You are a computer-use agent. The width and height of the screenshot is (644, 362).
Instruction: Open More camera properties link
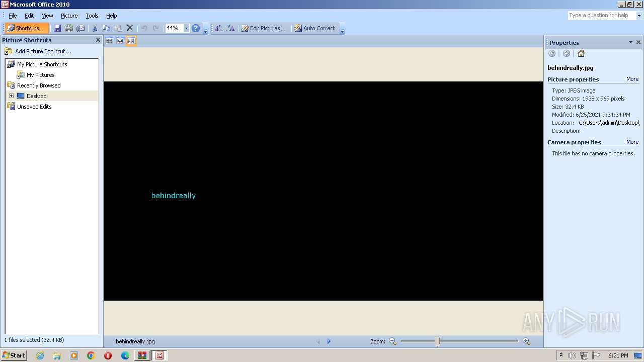(632, 142)
